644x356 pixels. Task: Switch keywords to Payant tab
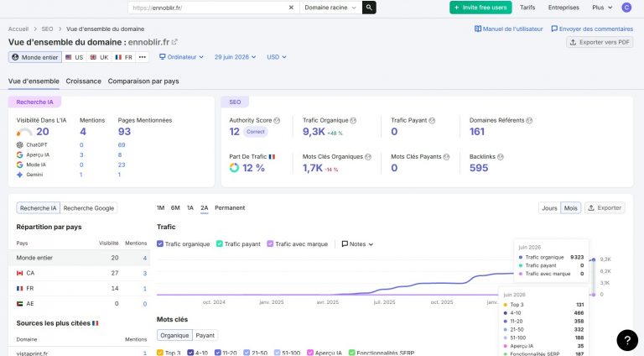click(x=205, y=336)
